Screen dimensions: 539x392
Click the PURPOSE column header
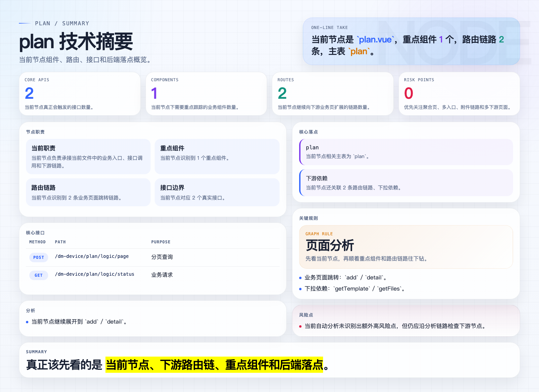(x=161, y=242)
